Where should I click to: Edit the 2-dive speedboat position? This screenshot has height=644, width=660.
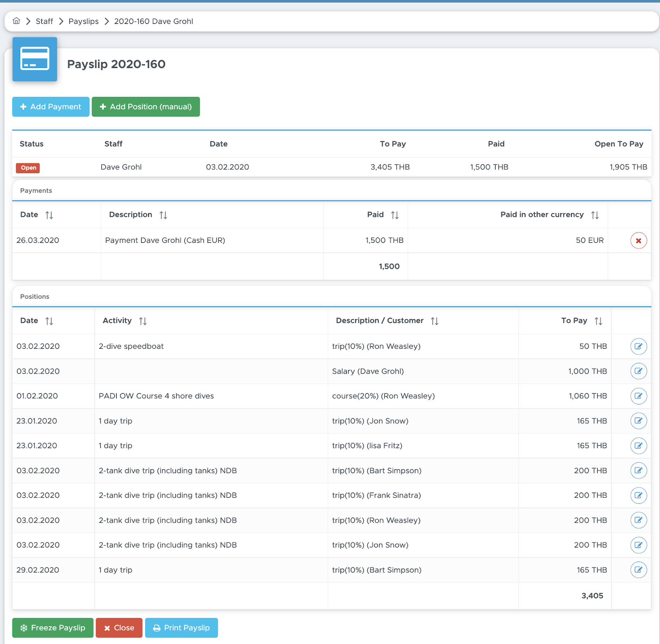coord(638,346)
